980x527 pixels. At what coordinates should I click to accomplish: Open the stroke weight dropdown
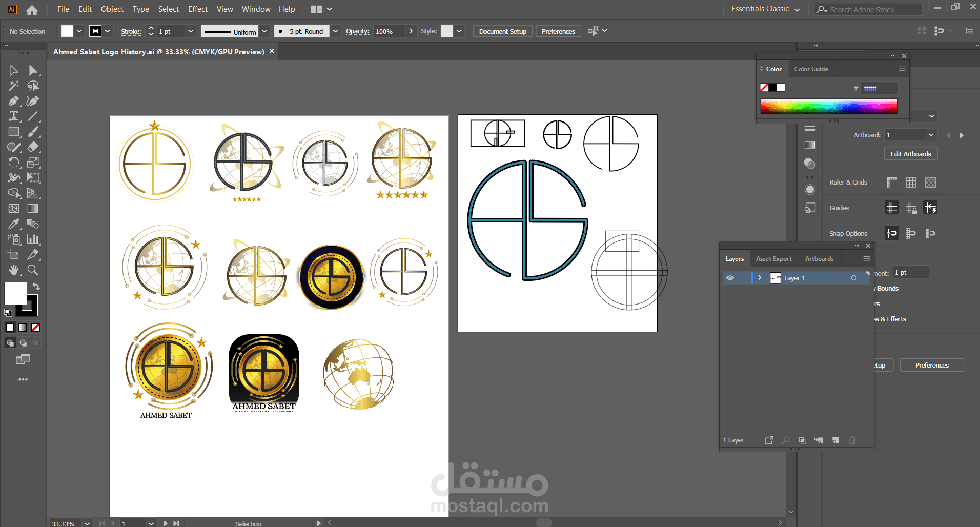191,31
